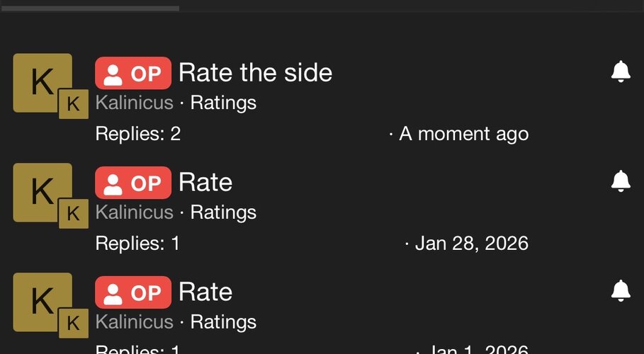Open the "Rate" thread dated Jan 1, 2026
Screen dimensions: 644x354
click(x=205, y=292)
